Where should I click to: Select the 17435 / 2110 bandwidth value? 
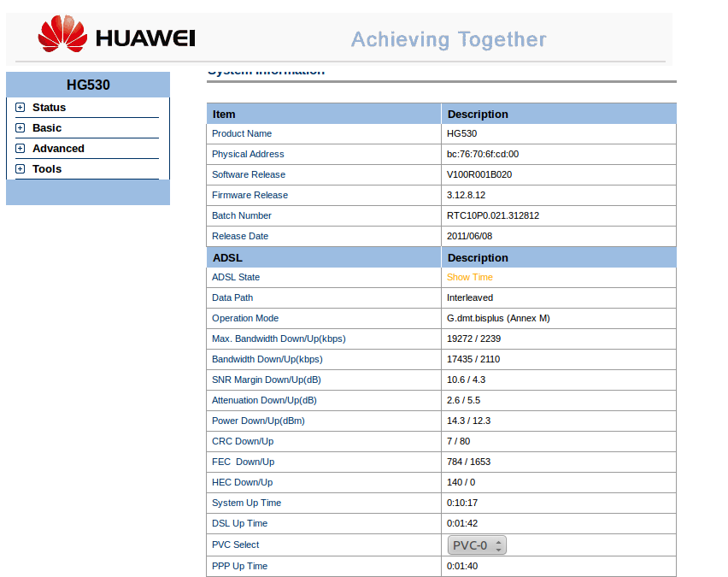(473, 359)
